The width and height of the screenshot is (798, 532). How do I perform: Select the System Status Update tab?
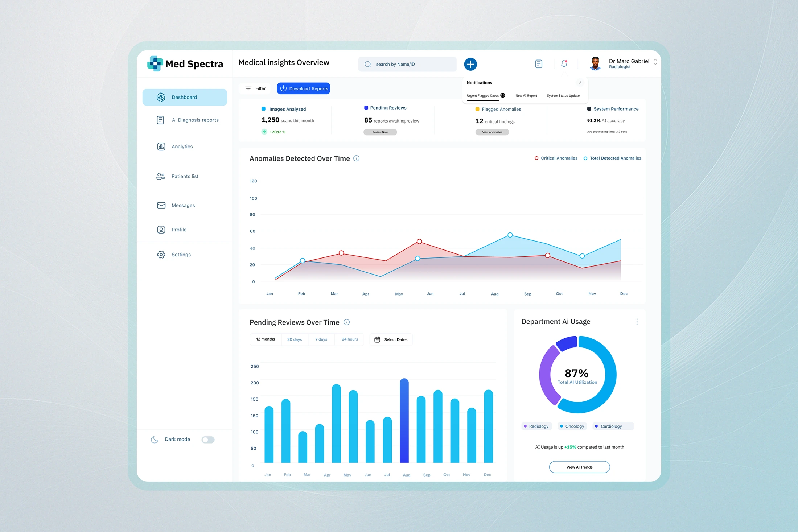tap(563, 96)
